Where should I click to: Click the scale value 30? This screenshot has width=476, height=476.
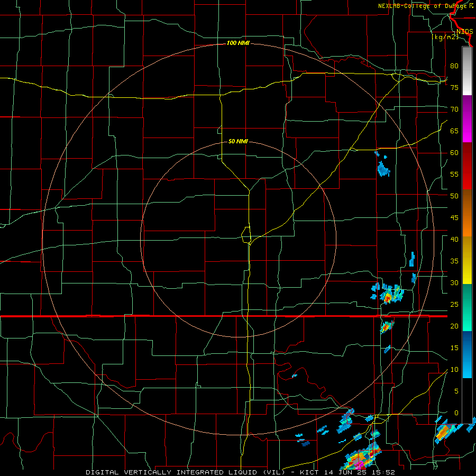click(454, 282)
